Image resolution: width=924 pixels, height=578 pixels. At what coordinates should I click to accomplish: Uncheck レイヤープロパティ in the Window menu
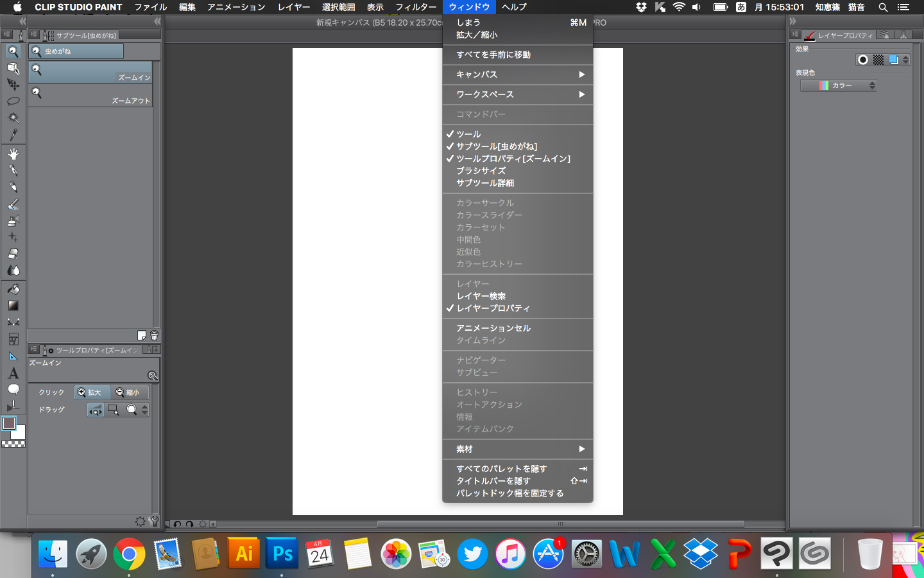click(x=493, y=308)
